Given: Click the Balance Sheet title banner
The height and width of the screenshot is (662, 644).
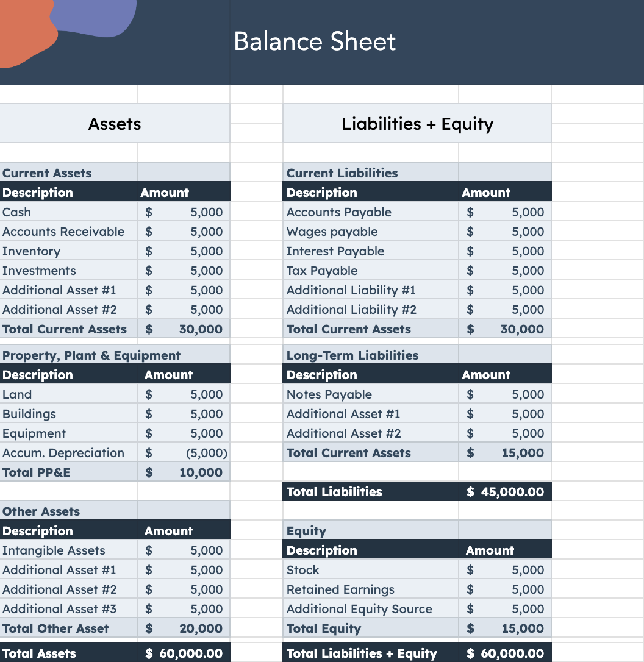Looking at the screenshot, I should click(x=315, y=41).
